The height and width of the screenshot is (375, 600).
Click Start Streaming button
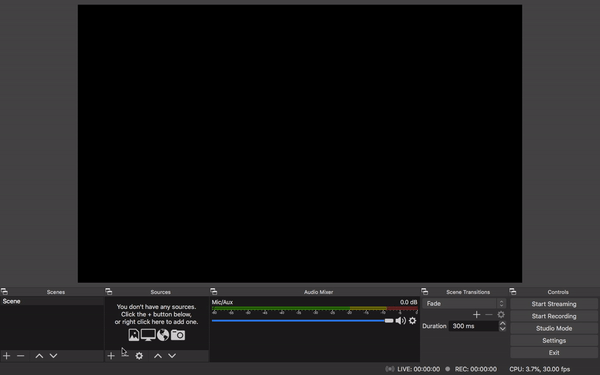[x=554, y=304]
